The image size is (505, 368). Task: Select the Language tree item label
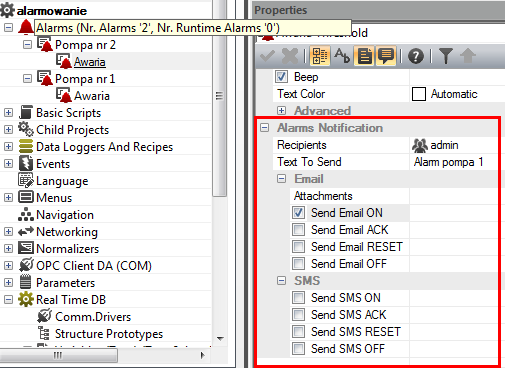click(x=62, y=181)
